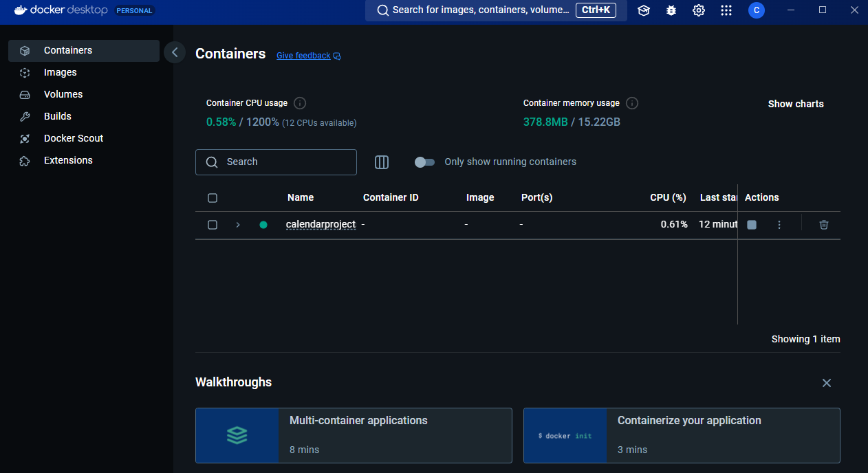Image resolution: width=868 pixels, height=473 pixels.
Task: Click info icon next to Container CPU usage
Action: click(300, 103)
